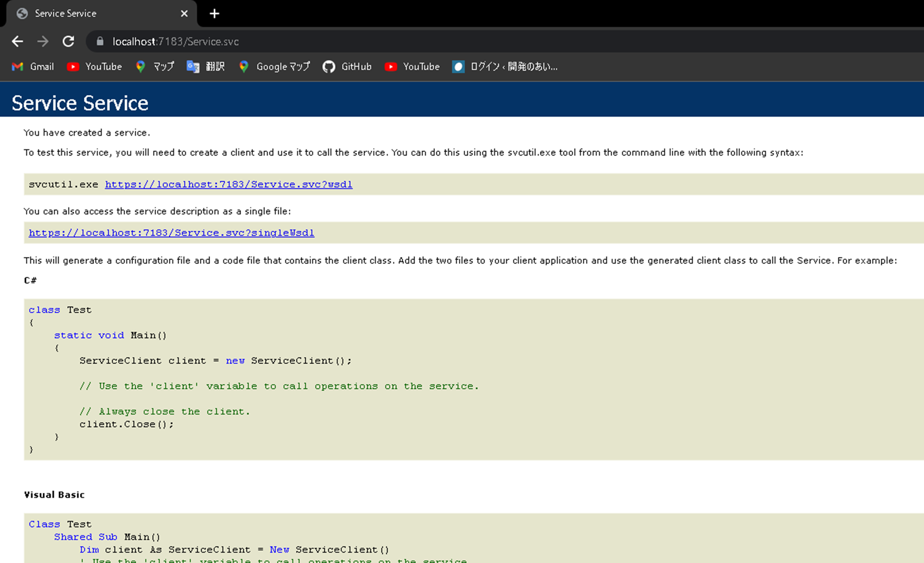Open the Service Service favicon tab icon
Image resolution: width=924 pixels, height=563 pixels.
pos(22,13)
